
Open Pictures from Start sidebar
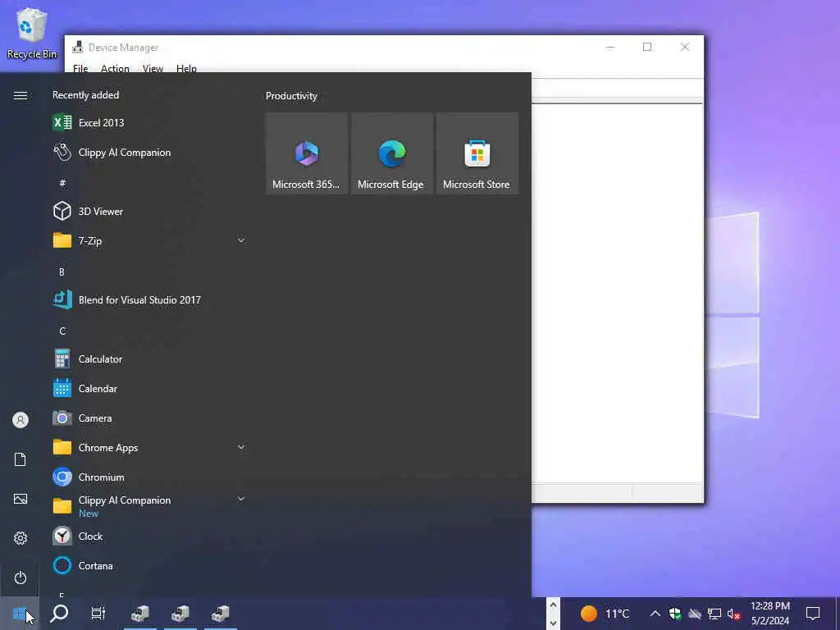click(x=21, y=500)
